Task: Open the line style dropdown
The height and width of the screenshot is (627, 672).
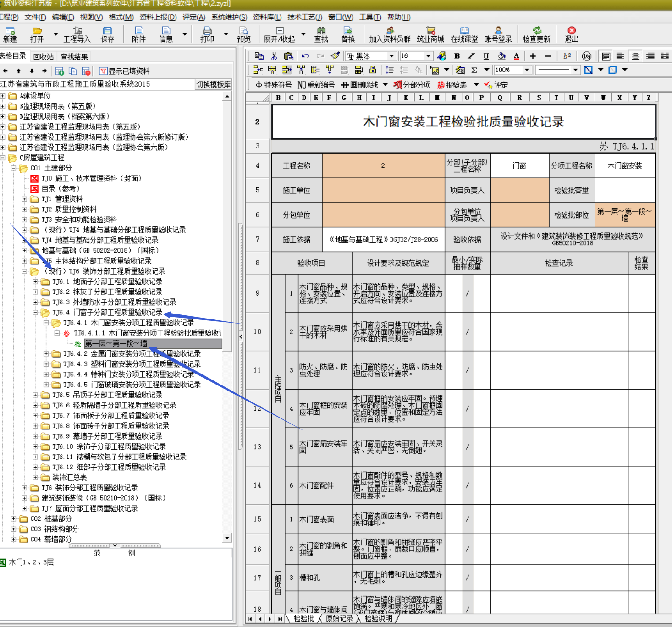Action: (x=575, y=70)
